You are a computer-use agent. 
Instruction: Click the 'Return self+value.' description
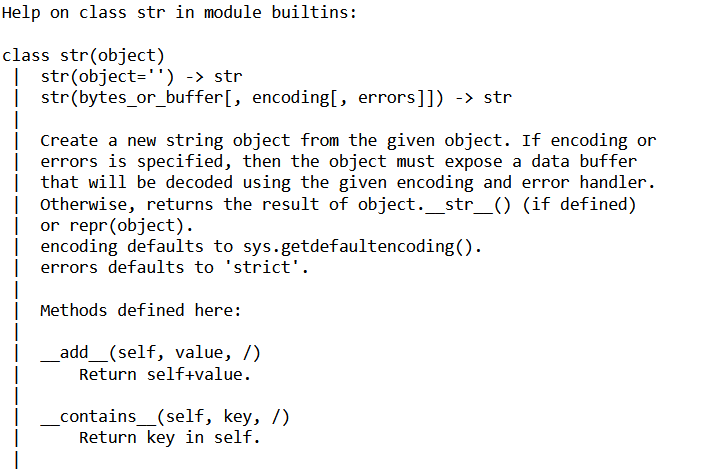tap(165, 374)
